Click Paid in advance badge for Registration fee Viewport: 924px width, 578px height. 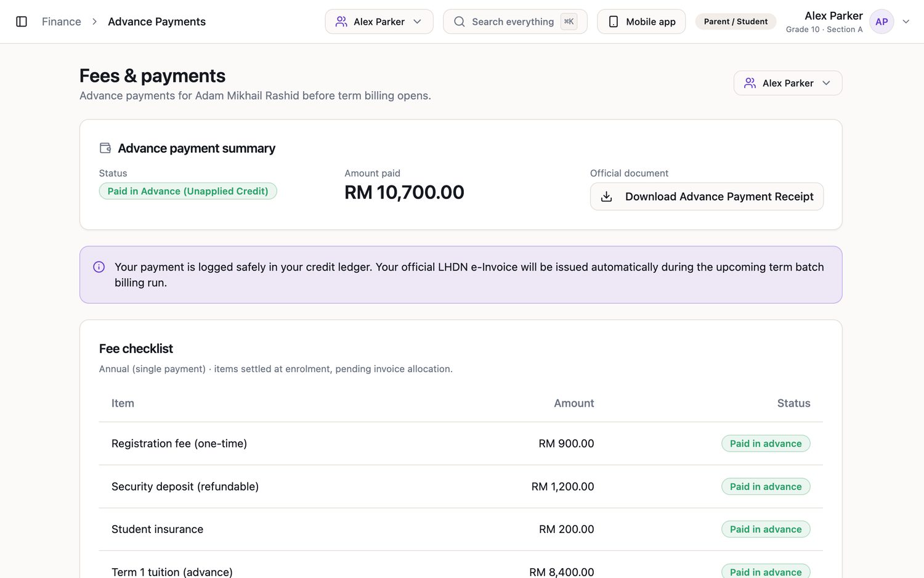click(766, 444)
